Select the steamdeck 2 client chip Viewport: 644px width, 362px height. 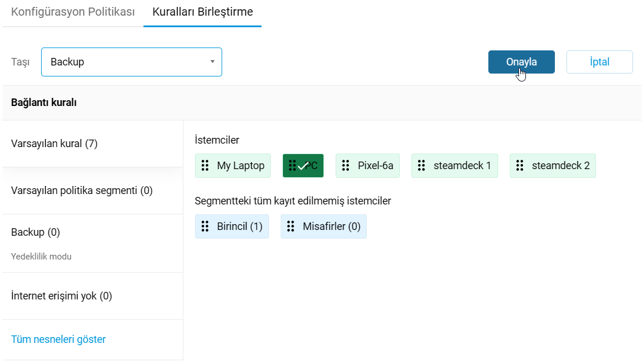(x=553, y=166)
